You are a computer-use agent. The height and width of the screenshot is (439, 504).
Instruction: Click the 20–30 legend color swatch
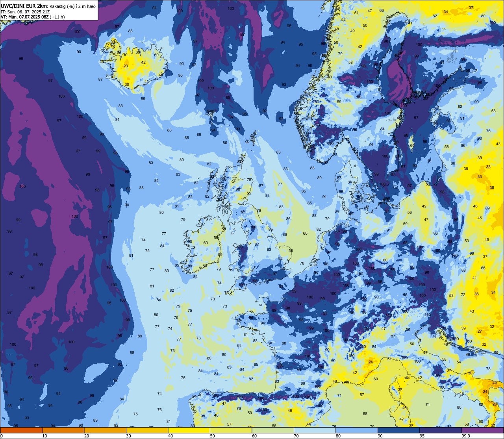click(x=105, y=430)
